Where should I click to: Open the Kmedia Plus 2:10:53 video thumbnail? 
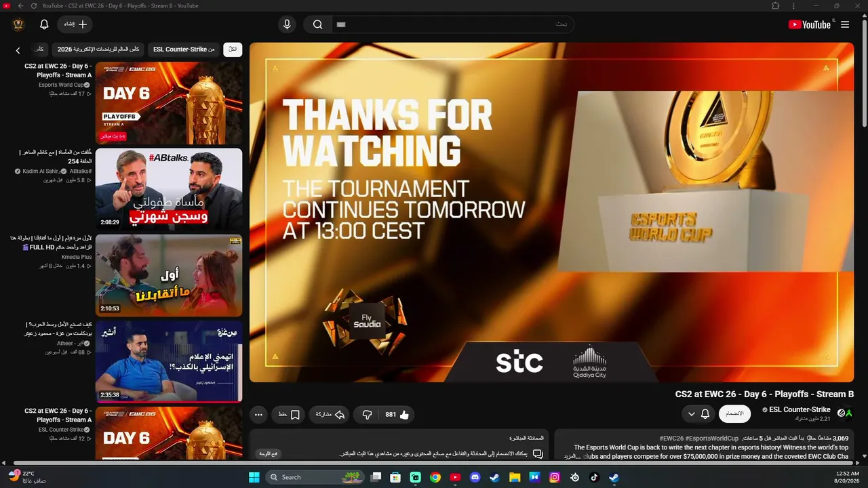[x=169, y=276]
